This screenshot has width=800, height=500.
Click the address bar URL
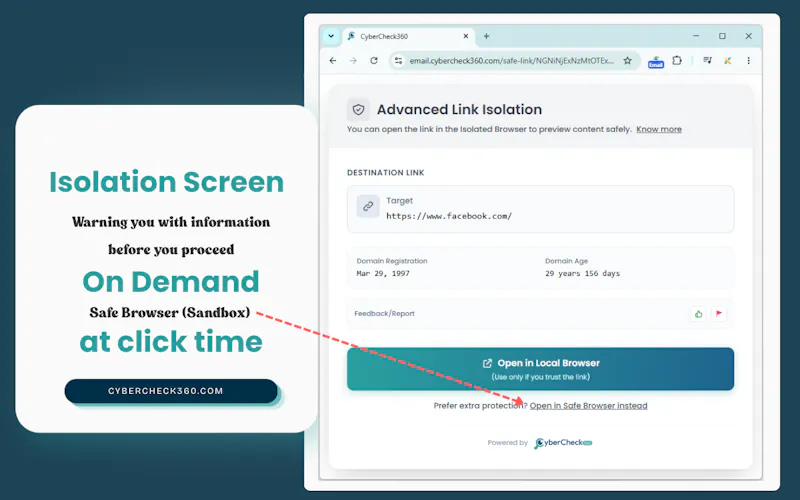512,61
